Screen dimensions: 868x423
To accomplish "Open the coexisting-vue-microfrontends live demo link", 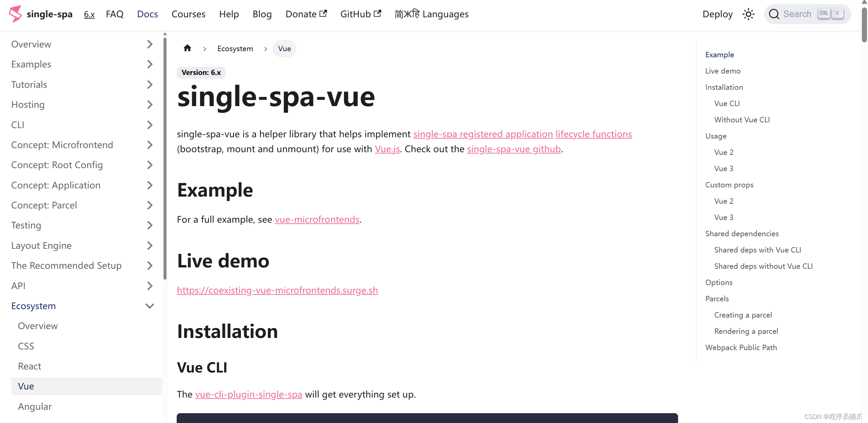I will pos(277,290).
